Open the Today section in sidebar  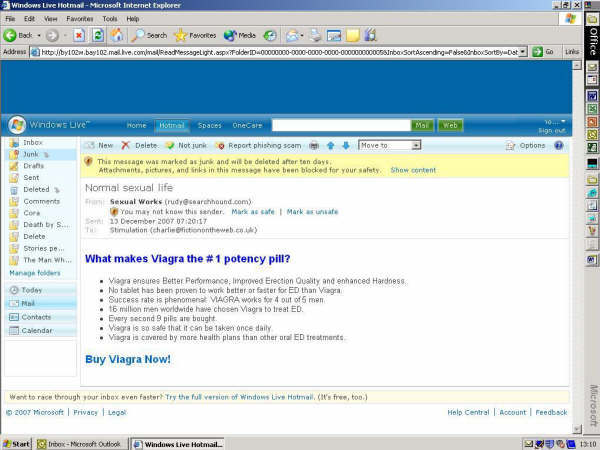click(41, 290)
